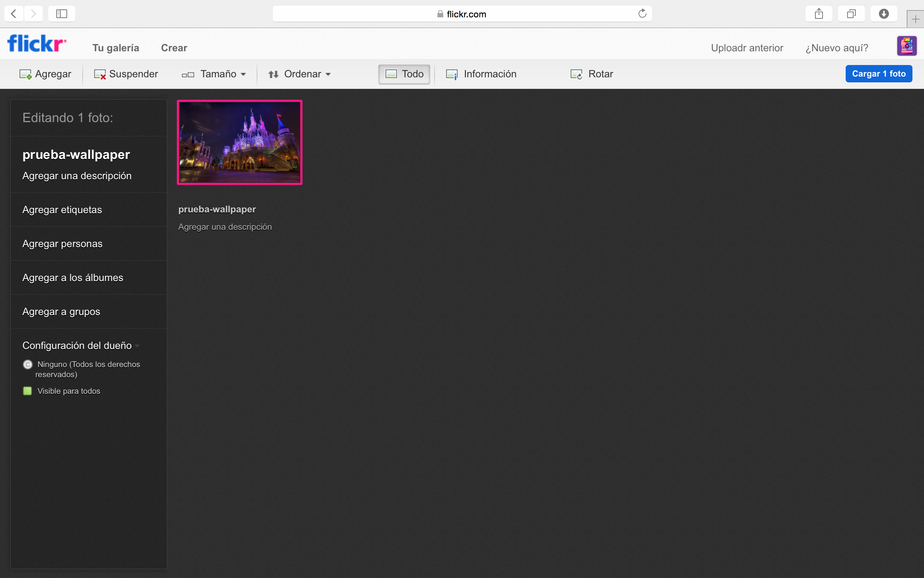
Task: Click sidebar Agregar una descripción
Action: 77,176
